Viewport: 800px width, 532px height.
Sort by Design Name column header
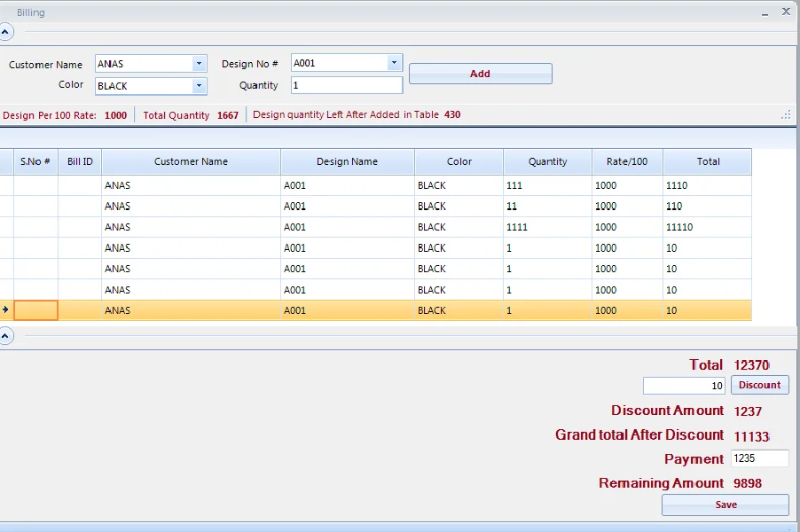coord(347,161)
